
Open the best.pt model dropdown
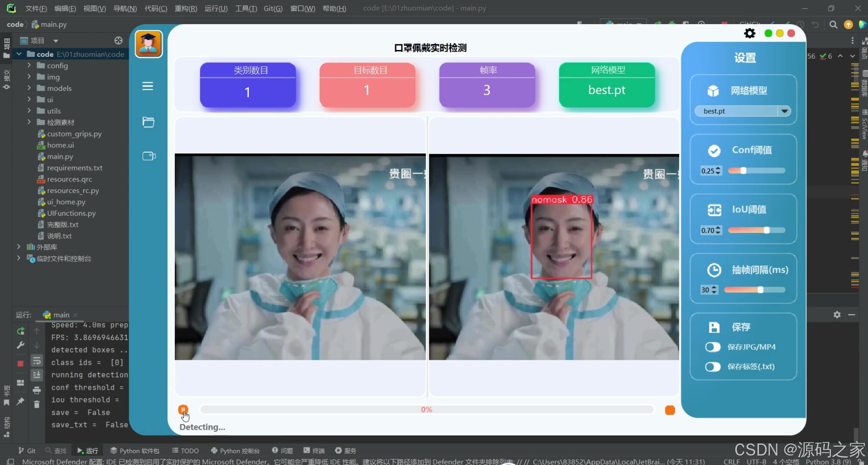point(784,111)
